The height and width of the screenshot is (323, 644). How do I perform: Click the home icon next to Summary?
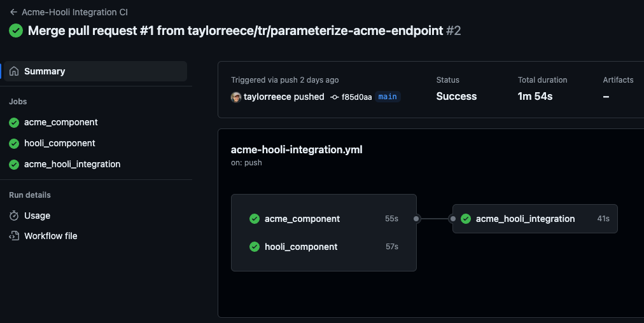coord(14,71)
